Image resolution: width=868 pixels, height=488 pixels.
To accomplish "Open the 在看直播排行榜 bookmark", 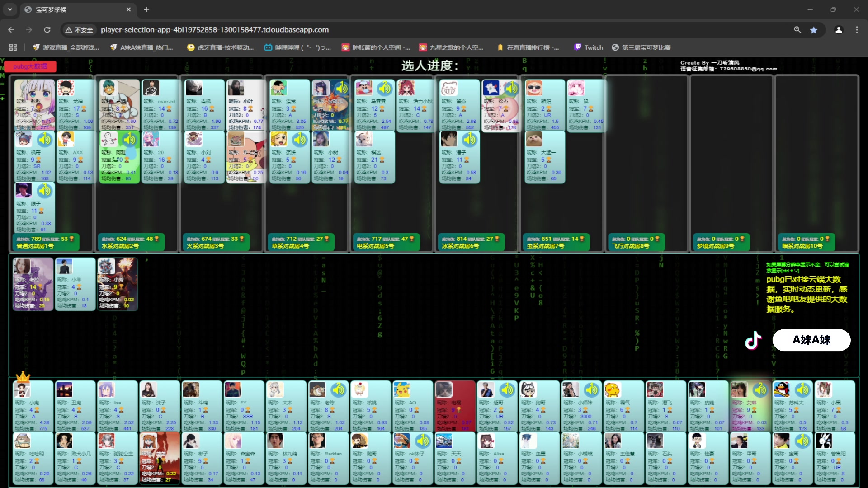I will [528, 47].
